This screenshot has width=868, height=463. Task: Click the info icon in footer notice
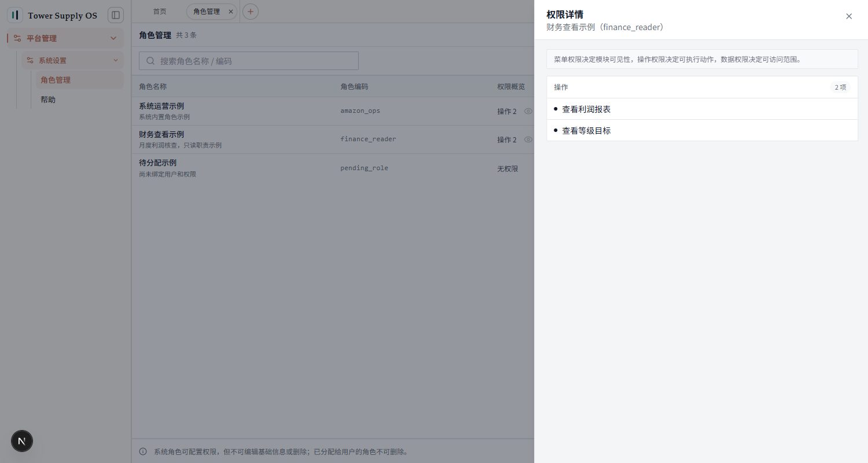pyautogui.click(x=143, y=451)
